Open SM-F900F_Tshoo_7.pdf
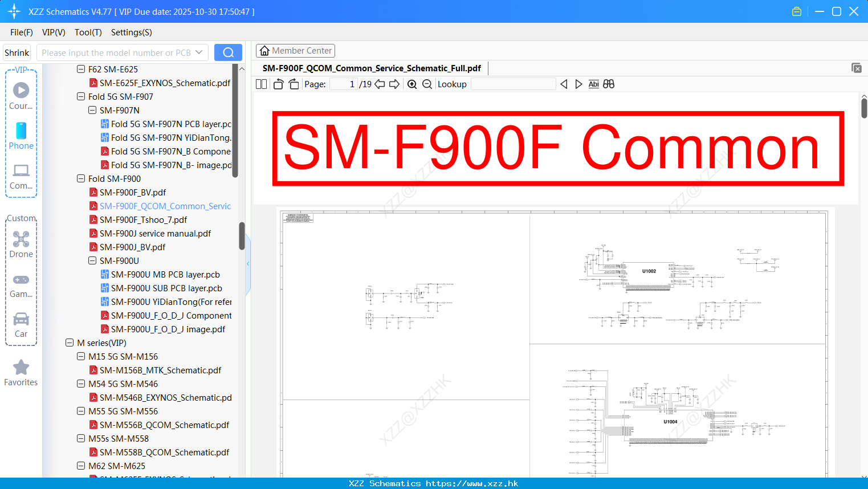 [143, 220]
